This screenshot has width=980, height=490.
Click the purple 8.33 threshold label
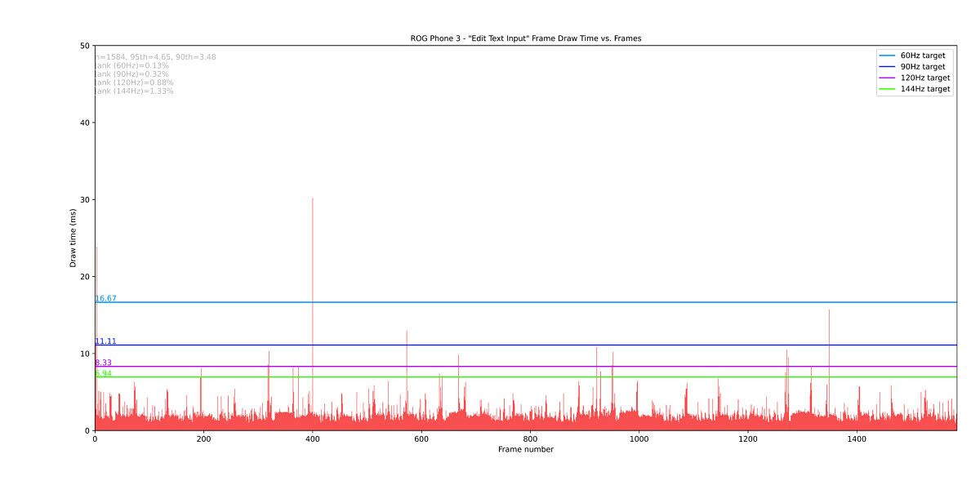[104, 363]
